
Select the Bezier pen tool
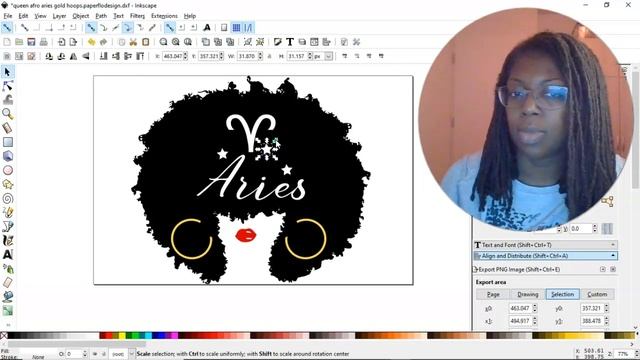(x=7, y=227)
